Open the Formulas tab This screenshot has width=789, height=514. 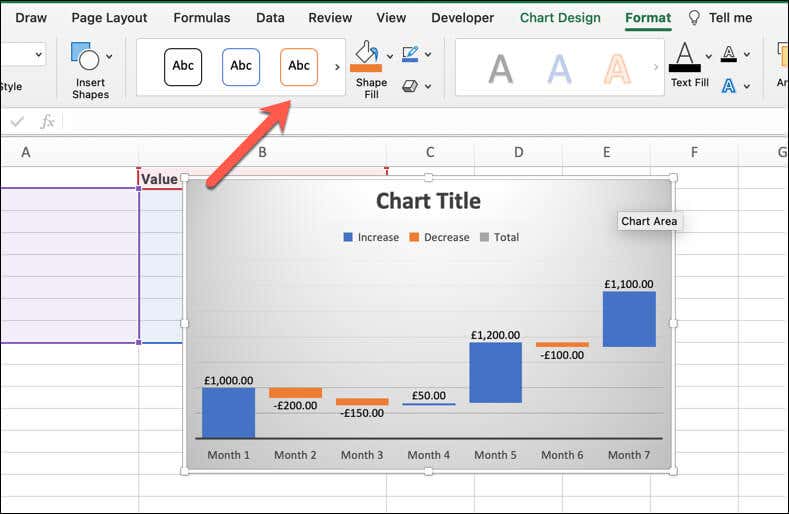tap(202, 18)
